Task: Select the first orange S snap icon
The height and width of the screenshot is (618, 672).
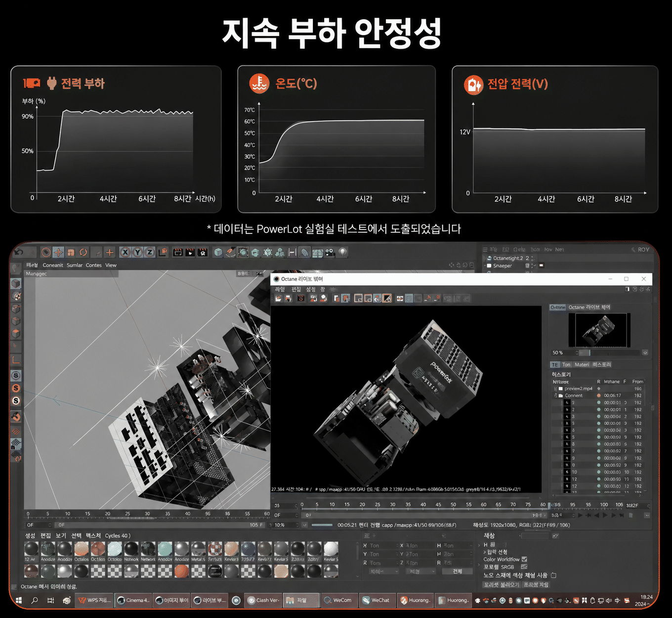Action: [x=16, y=388]
